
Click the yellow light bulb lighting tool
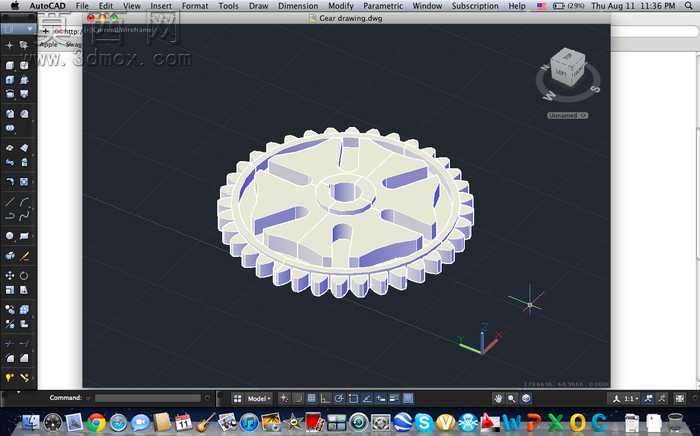point(10,378)
